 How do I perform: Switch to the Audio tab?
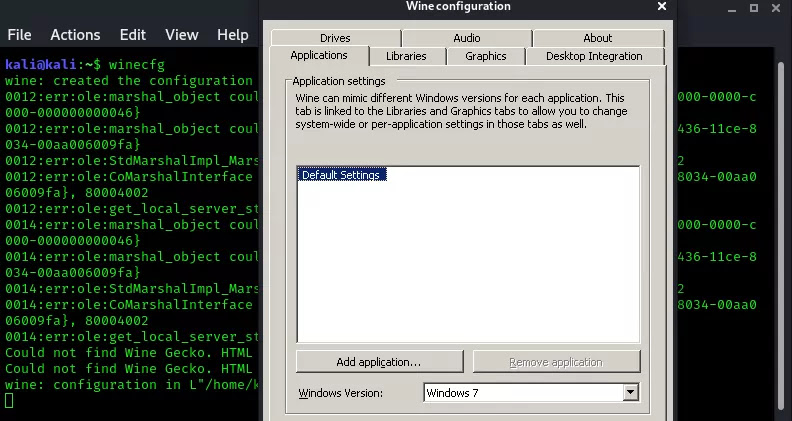coord(467,38)
